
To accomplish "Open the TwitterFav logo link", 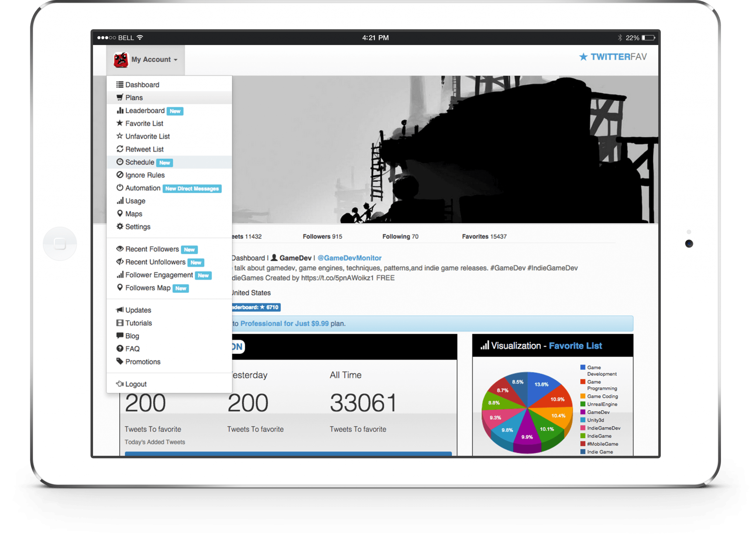I will [x=613, y=57].
